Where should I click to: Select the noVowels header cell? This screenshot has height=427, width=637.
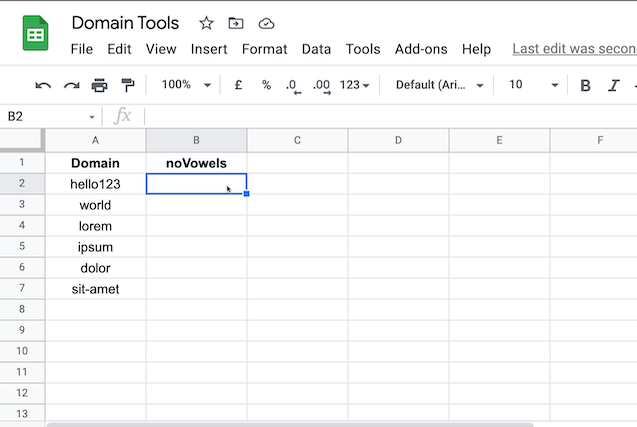tap(196, 163)
